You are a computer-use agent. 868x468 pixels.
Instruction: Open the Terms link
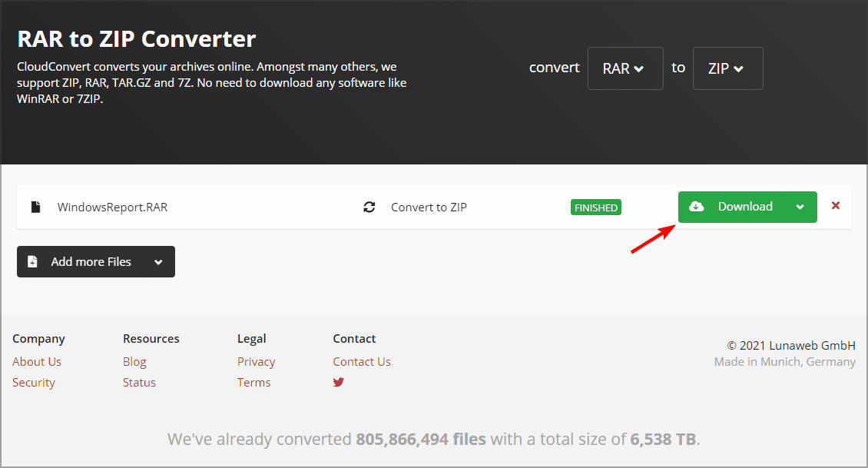point(254,383)
